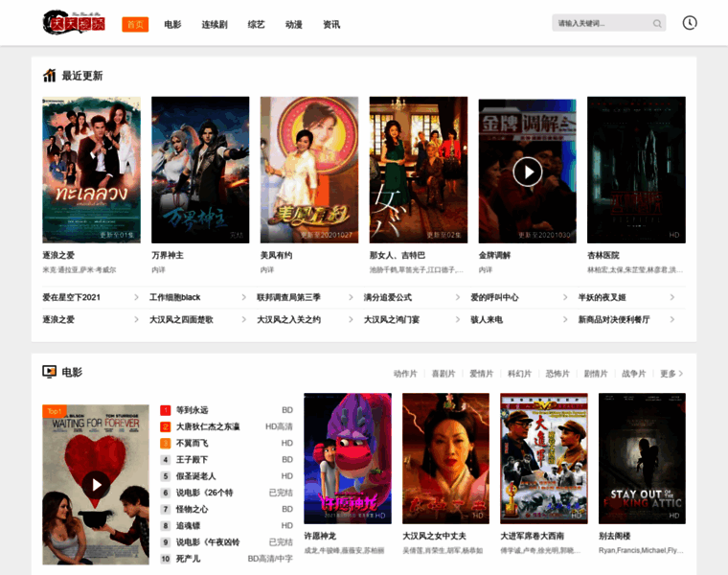Filter movies by 动作片

coord(405,374)
